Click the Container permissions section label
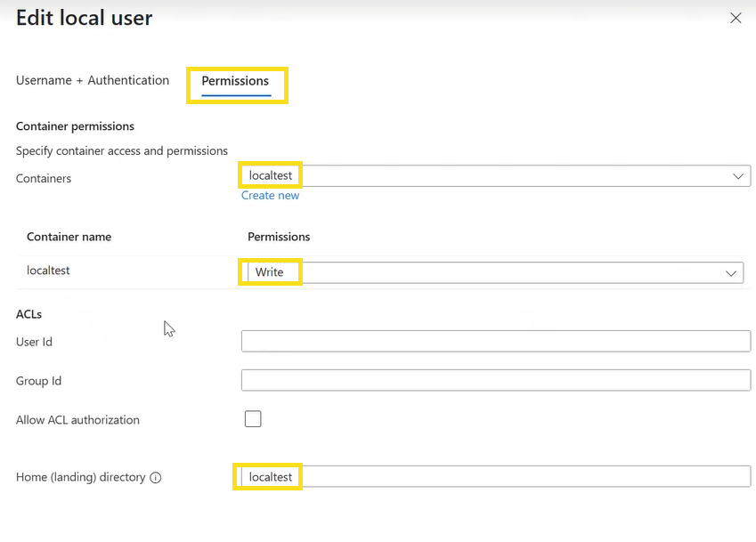The width and height of the screenshot is (756, 542). click(x=75, y=126)
